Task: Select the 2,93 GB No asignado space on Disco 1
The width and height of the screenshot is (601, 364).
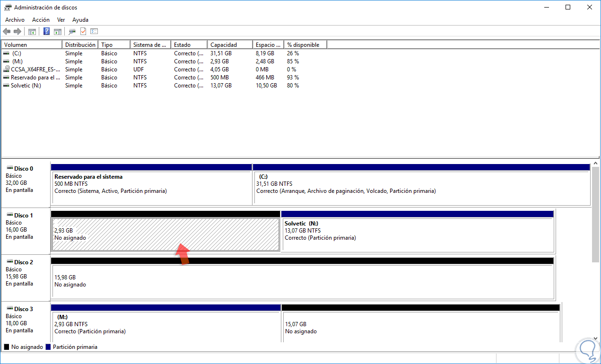Action: [x=165, y=232]
